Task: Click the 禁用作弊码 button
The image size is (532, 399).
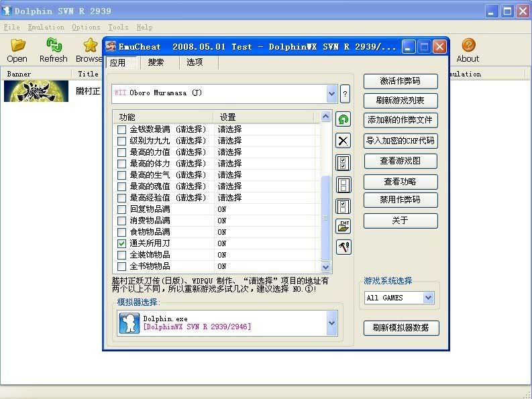Action: (401, 200)
